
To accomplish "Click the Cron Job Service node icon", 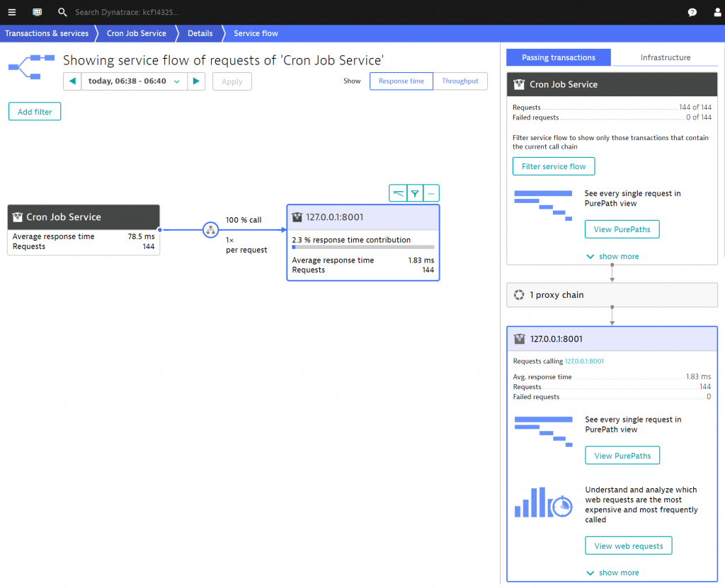I will coord(18,217).
